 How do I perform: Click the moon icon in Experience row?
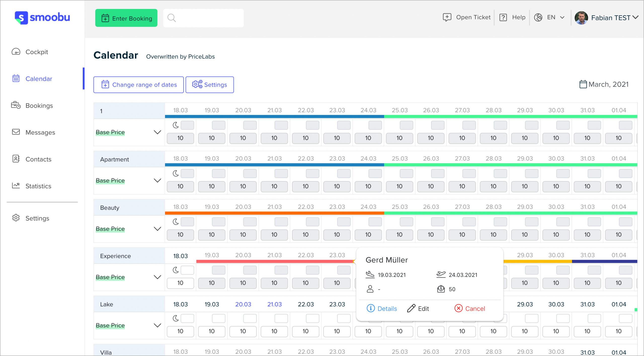[176, 270]
